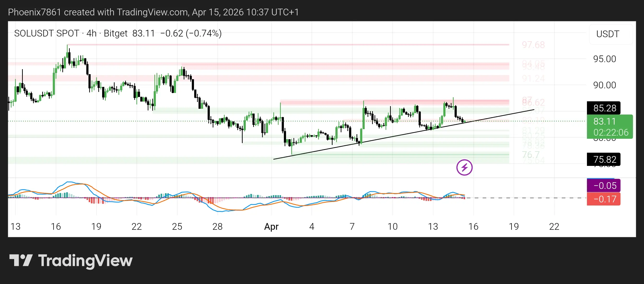Screen dimensions: 644x284
Task: Click the purple -0.05 MACD value label
Action: [603, 186]
